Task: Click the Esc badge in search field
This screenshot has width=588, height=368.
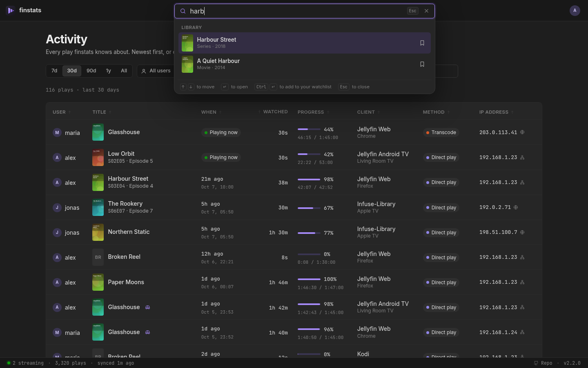Action: 412,11
